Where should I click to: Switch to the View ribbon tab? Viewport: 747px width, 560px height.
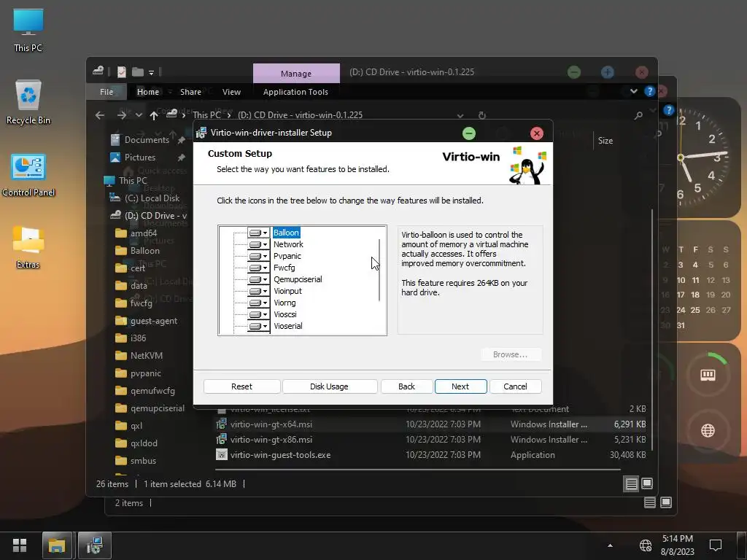click(x=231, y=92)
